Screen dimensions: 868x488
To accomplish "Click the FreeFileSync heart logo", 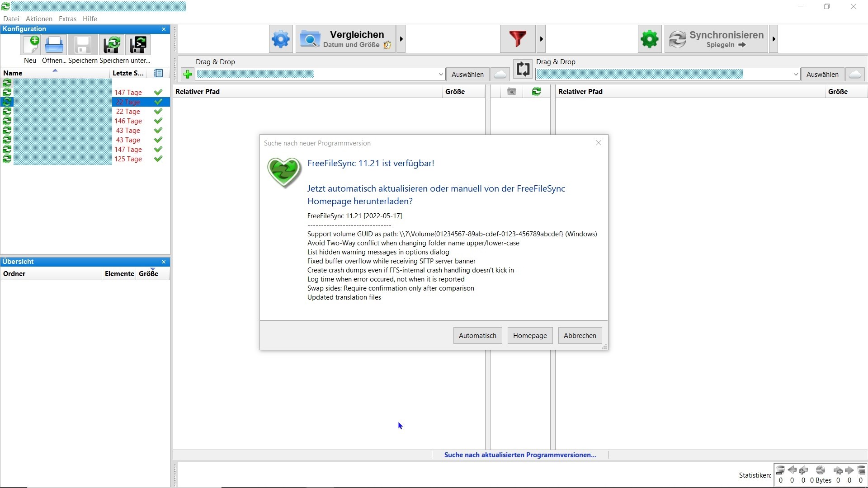I will (x=284, y=173).
